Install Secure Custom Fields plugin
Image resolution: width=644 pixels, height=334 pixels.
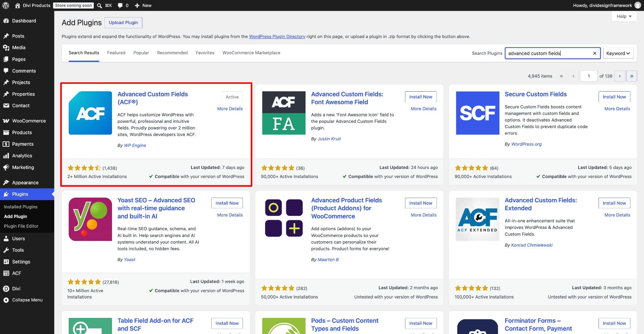click(614, 97)
